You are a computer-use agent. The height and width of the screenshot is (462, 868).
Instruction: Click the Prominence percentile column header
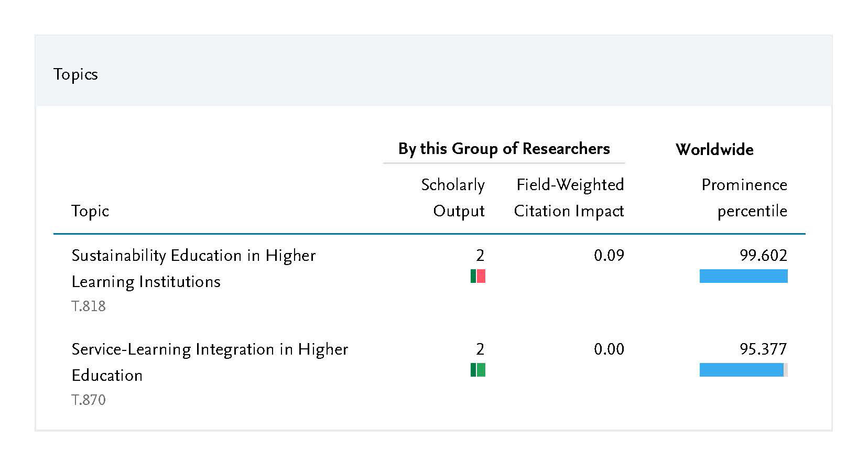[x=744, y=197]
